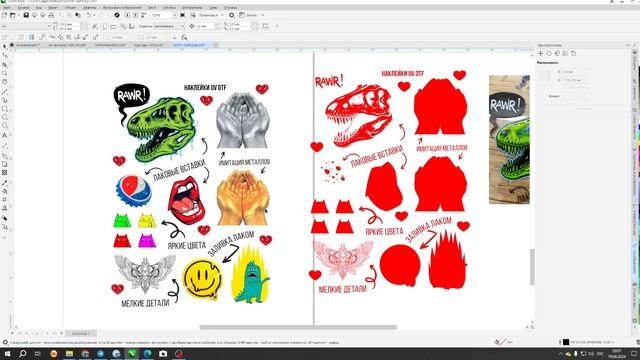Screen dimensions: 640x360
Task: Click the nudge distance input field
Action: tap(204, 26)
